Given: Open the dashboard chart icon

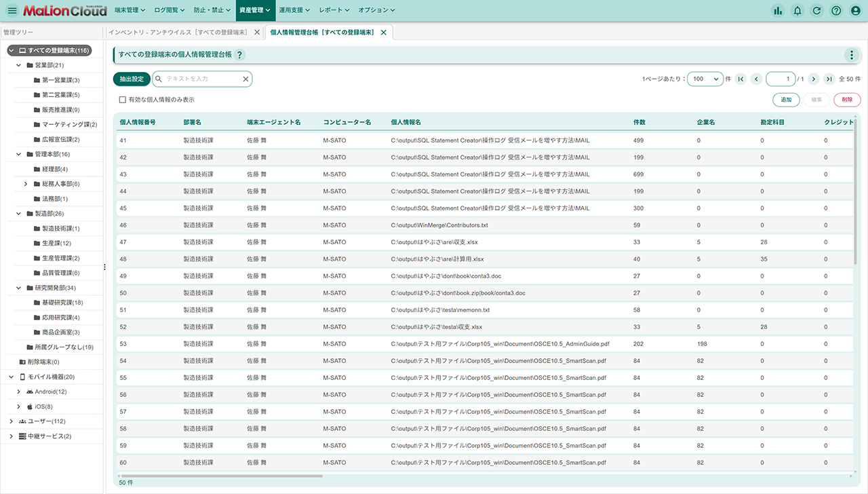Looking at the screenshot, I should (778, 10).
